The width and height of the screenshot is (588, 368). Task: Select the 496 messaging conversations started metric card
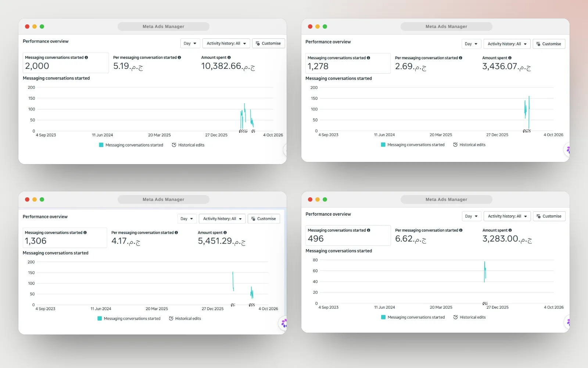tap(348, 236)
